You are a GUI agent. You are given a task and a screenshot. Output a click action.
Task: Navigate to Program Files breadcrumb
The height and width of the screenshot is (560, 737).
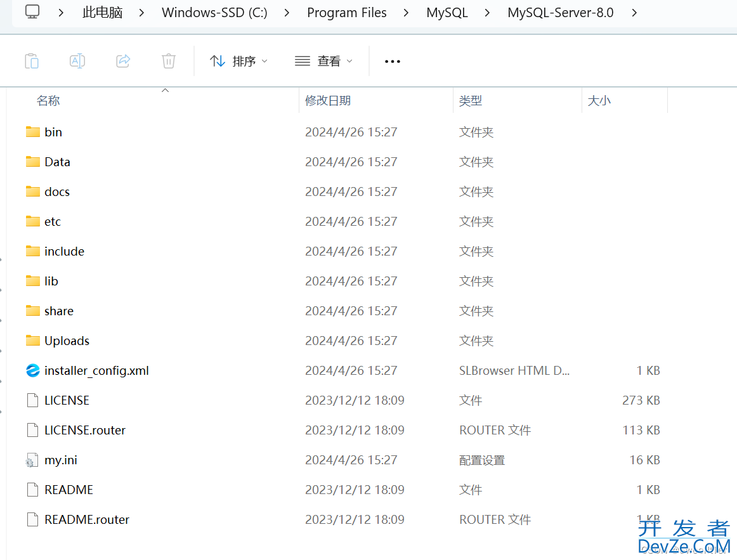pos(347,13)
